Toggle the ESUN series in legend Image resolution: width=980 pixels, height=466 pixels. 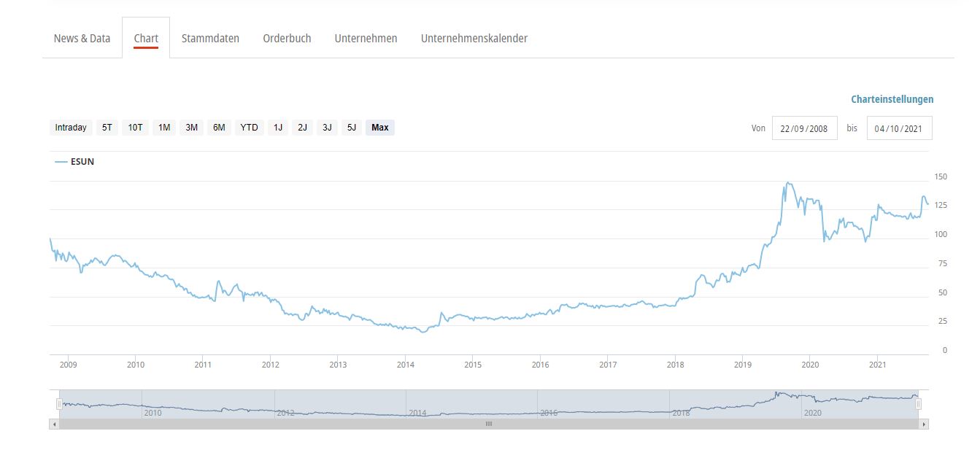pyautogui.click(x=75, y=162)
